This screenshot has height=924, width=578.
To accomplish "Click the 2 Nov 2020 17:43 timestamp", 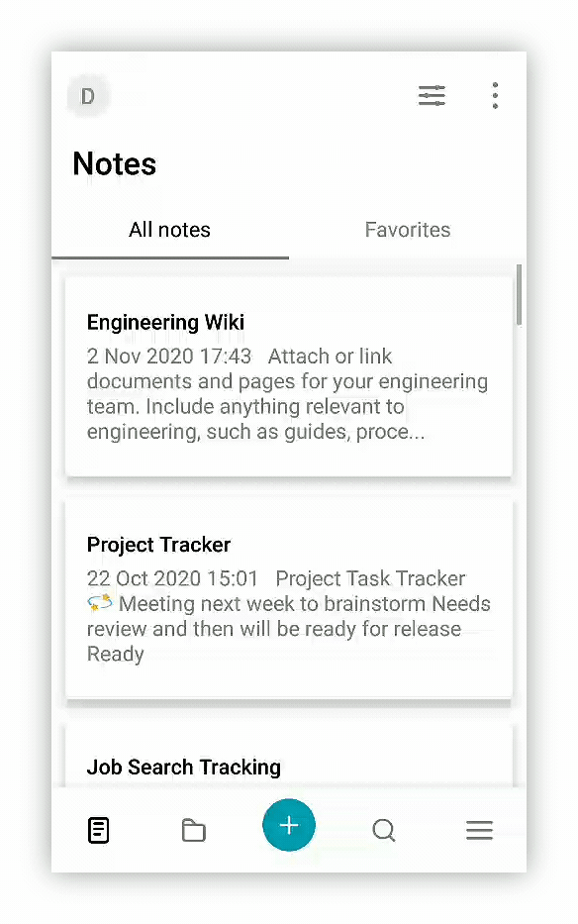I will (x=169, y=356).
